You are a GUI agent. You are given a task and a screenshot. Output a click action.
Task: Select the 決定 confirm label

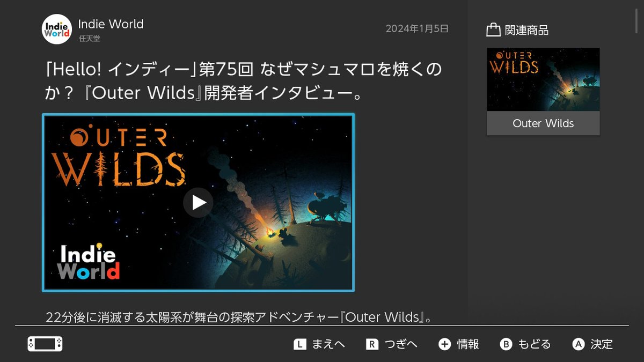(x=602, y=344)
